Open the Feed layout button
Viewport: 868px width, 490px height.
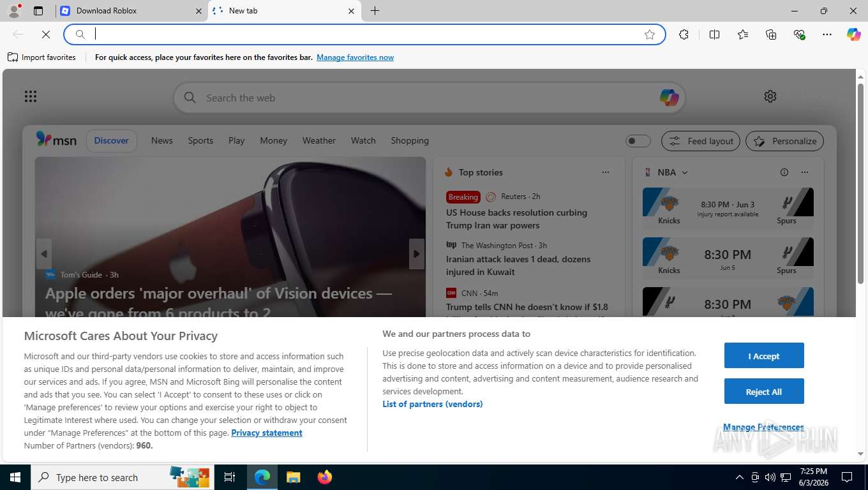coord(701,141)
